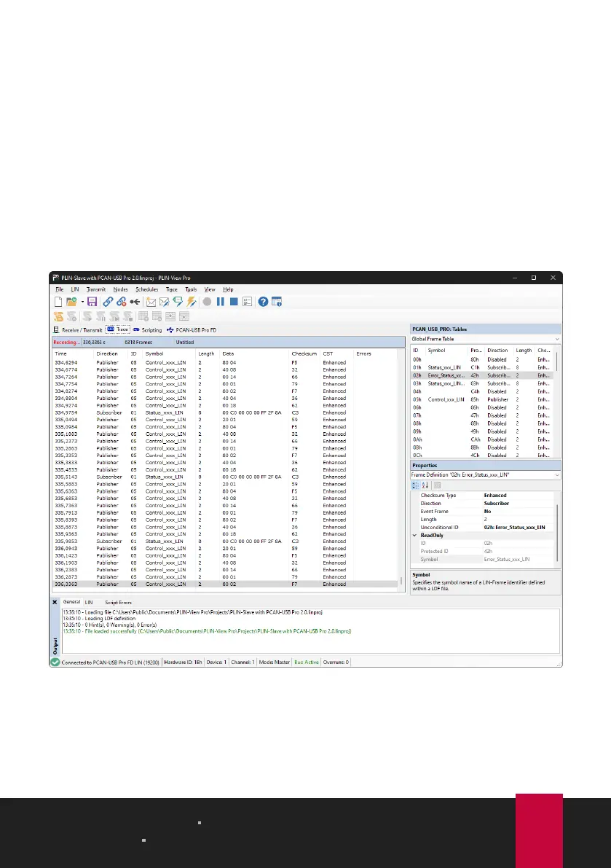Sort trace by Time column header
The height and width of the screenshot is (868, 611).
click(73, 353)
